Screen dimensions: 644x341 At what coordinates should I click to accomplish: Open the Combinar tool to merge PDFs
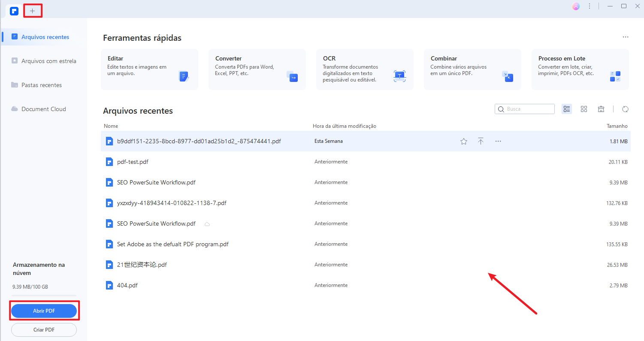pyautogui.click(x=472, y=69)
